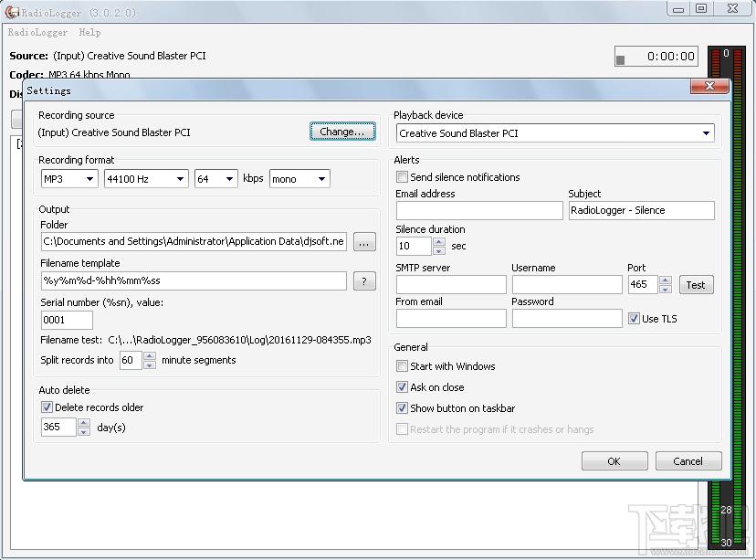The height and width of the screenshot is (560, 756).
Task: Toggle the Start with Windows checkbox
Action: pos(402,366)
